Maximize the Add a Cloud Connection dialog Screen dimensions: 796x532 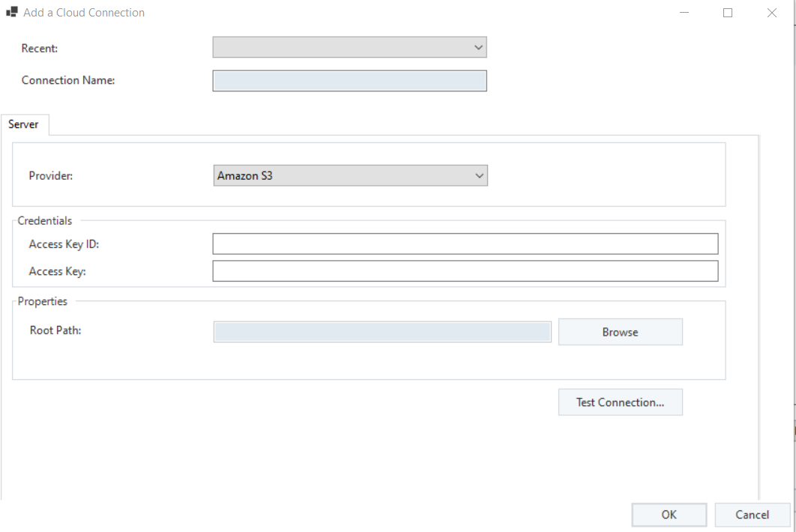coord(728,13)
